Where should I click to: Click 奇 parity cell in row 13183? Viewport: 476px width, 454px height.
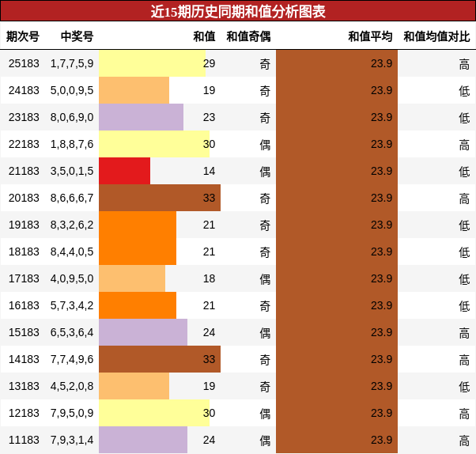[265, 387]
